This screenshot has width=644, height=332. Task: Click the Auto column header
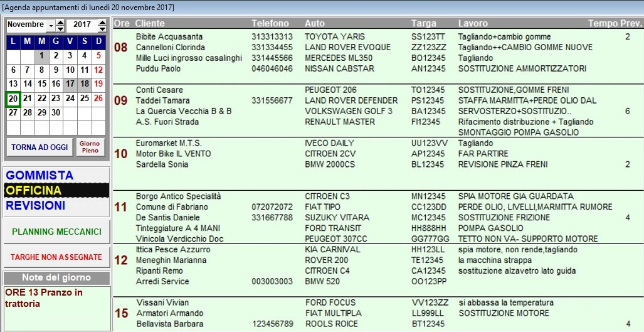point(315,23)
